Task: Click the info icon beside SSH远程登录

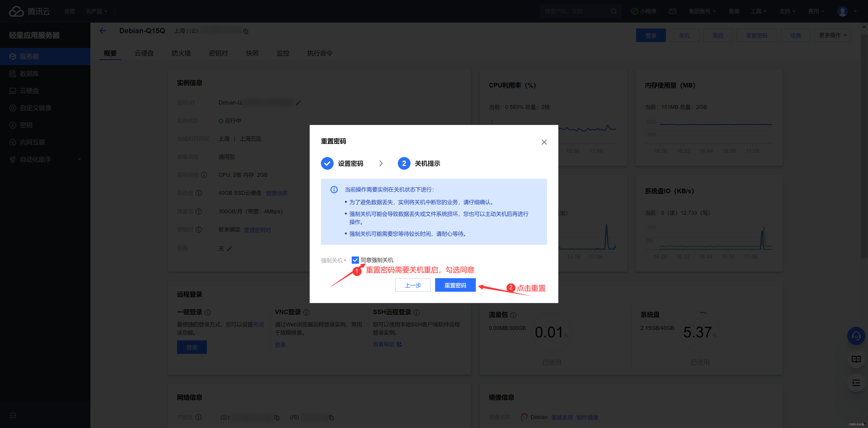Action: (x=417, y=313)
